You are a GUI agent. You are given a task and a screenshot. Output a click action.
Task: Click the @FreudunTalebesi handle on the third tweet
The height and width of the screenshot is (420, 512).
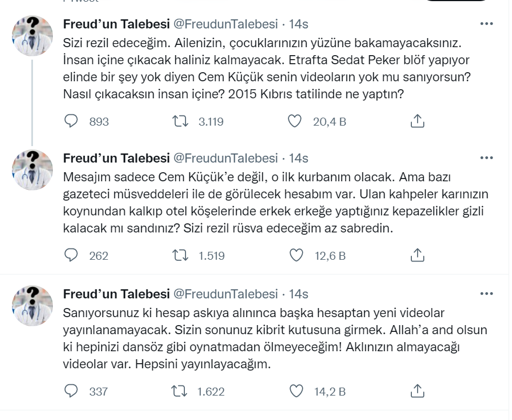coord(225,294)
